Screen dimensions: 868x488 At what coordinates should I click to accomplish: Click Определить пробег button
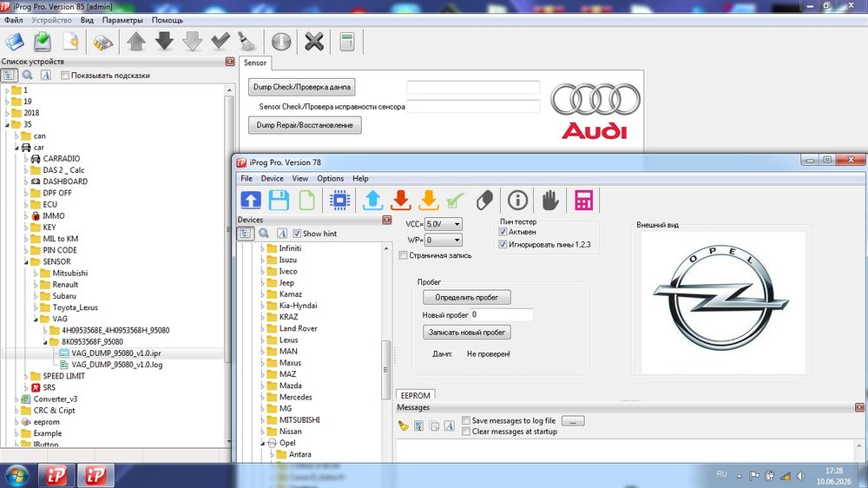pyautogui.click(x=467, y=298)
